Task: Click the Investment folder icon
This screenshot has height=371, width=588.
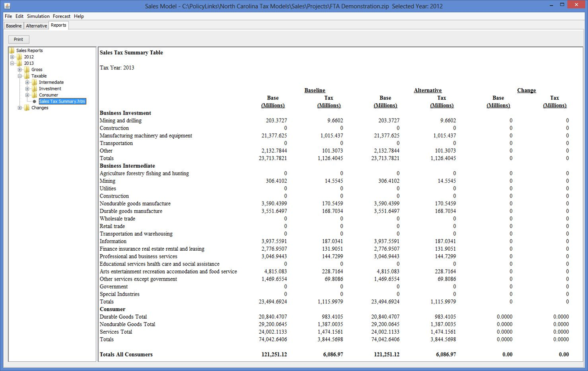Action: pos(35,89)
